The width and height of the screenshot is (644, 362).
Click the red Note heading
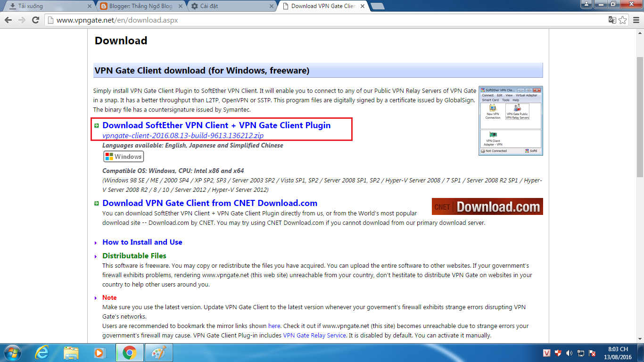click(x=109, y=298)
